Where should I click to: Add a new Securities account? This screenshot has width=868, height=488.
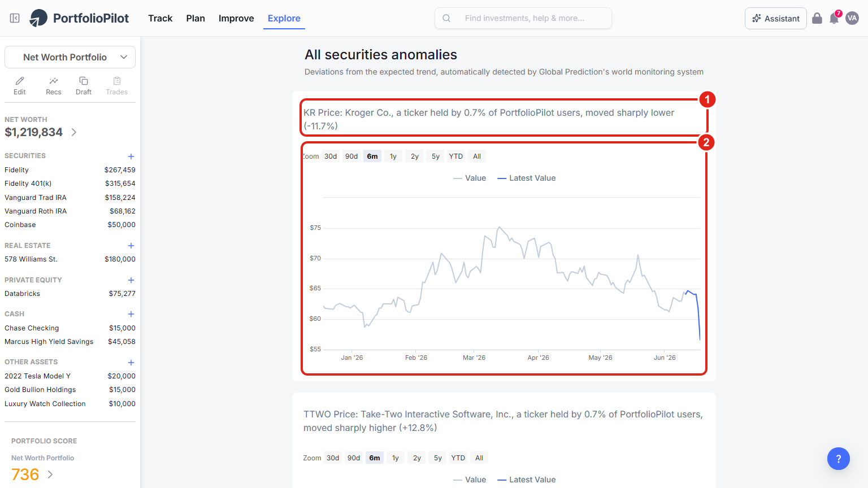click(x=131, y=156)
